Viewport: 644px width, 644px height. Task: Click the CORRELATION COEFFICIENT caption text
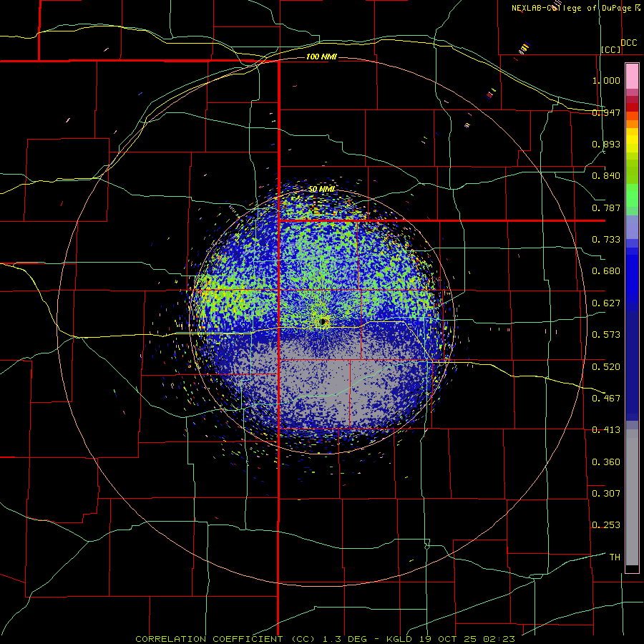tap(209, 639)
